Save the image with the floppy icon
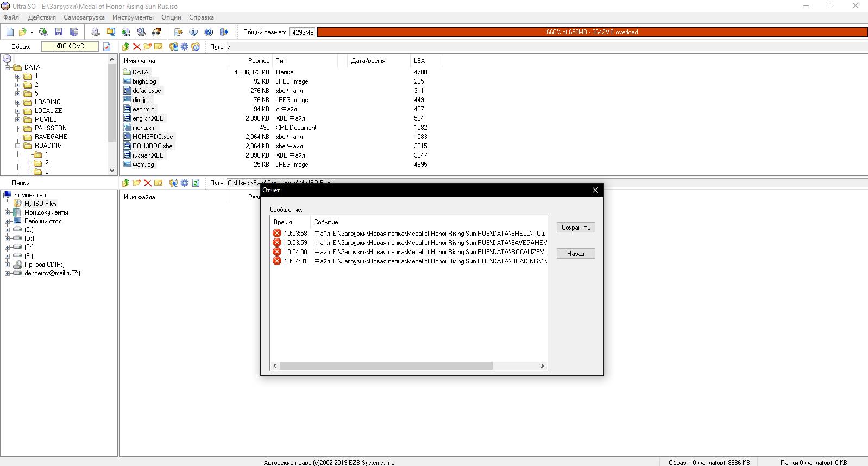 (59, 32)
